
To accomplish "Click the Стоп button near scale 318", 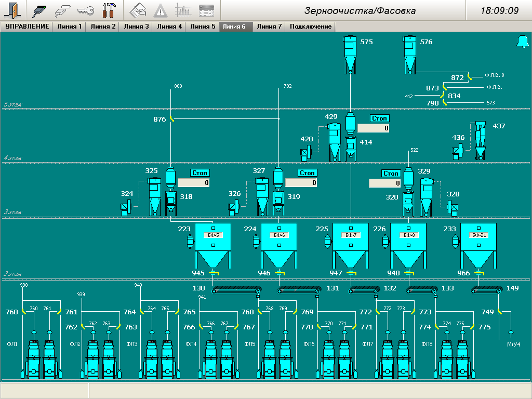I will click(199, 173).
